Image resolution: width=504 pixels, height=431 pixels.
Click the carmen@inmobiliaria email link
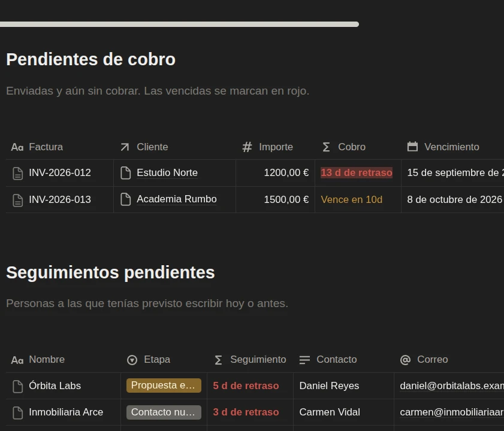452,412
